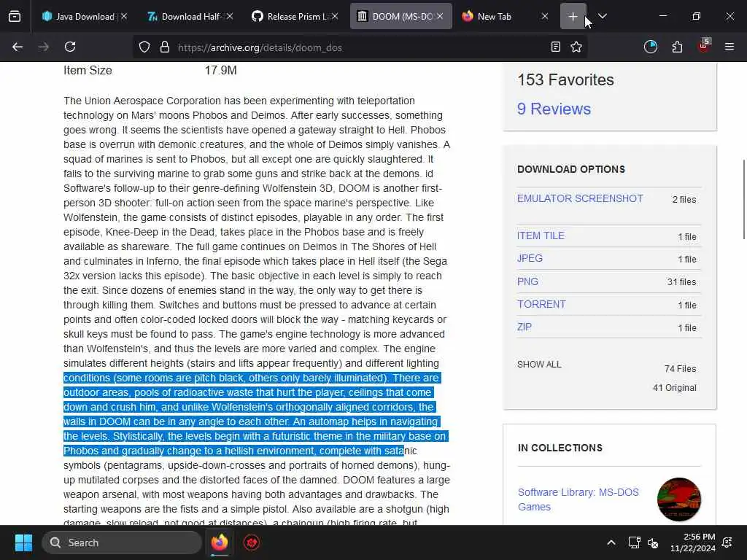
Task: Close the Download Half- tab
Action: (230, 17)
